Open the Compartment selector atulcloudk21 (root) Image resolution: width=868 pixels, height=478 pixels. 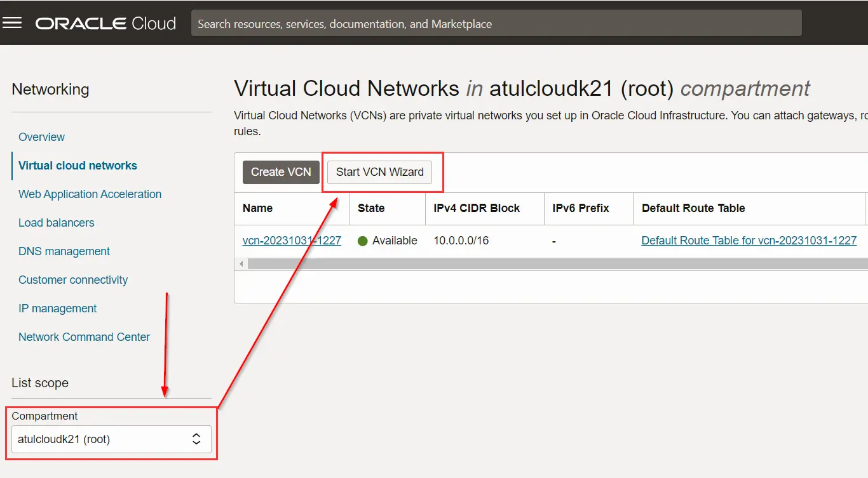(102, 439)
